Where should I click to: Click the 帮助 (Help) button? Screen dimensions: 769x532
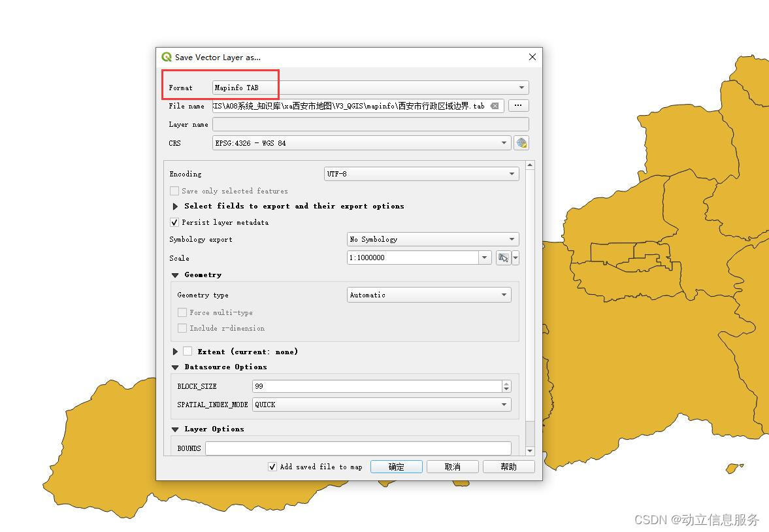508,467
